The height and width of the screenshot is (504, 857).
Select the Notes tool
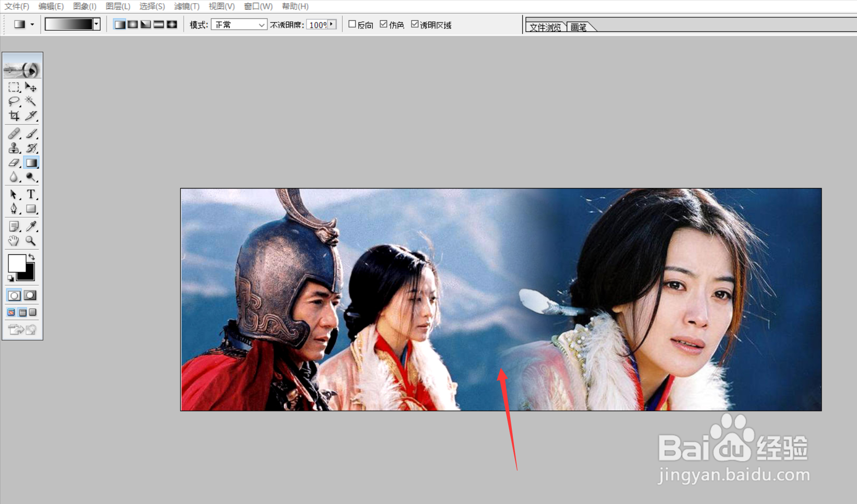click(x=14, y=226)
